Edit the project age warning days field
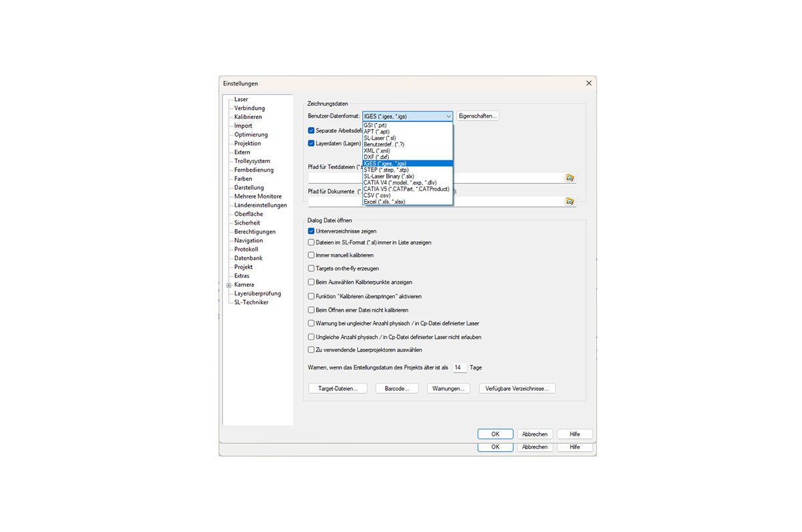This screenshot has height=532, width=802. [459, 367]
